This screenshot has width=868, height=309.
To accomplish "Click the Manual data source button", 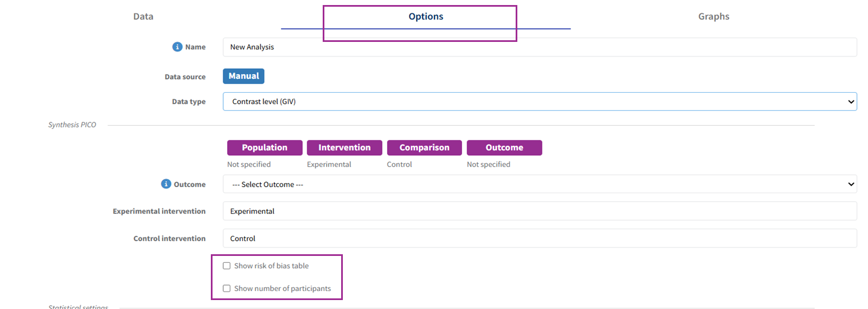I will [x=243, y=76].
